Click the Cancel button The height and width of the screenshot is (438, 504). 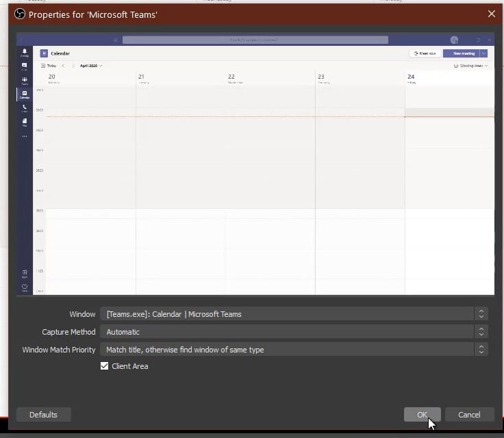[x=469, y=415]
